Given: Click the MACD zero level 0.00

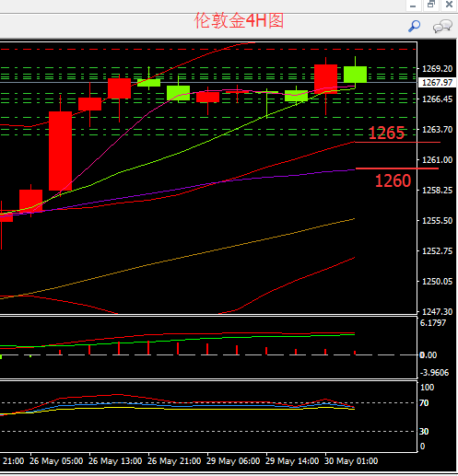Looking at the screenshot, I should [429, 355].
